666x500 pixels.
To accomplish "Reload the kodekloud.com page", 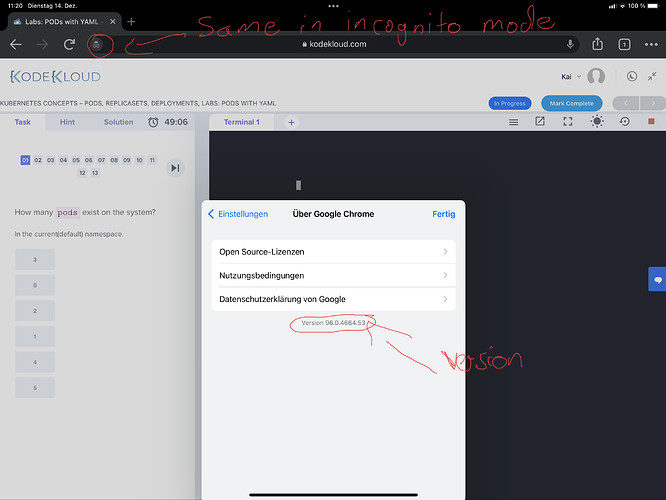I will (x=69, y=44).
